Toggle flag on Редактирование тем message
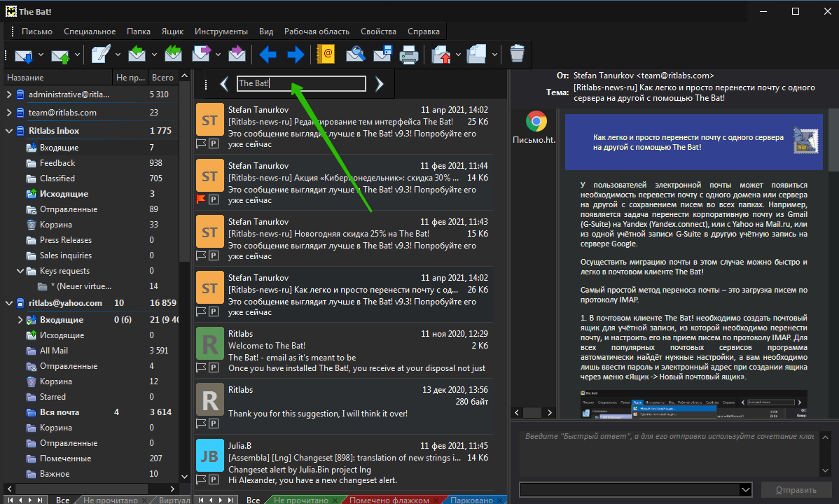 [x=201, y=143]
